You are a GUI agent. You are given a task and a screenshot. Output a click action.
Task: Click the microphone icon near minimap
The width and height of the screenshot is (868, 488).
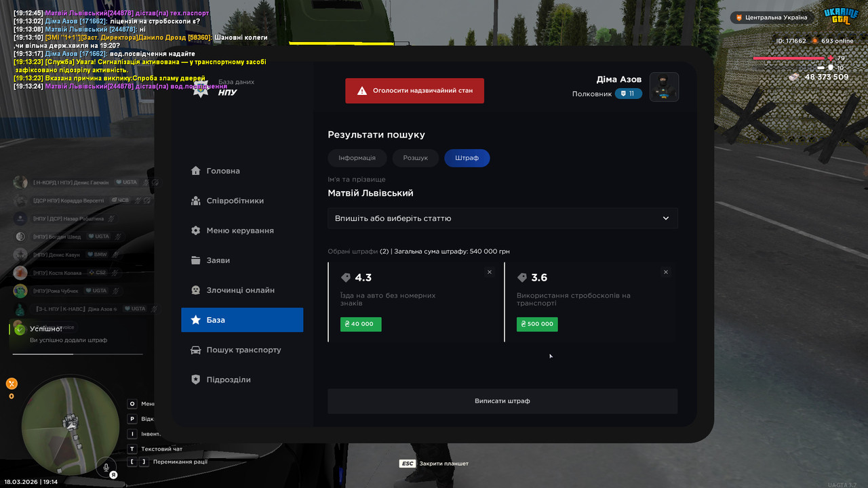coord(106,467)
